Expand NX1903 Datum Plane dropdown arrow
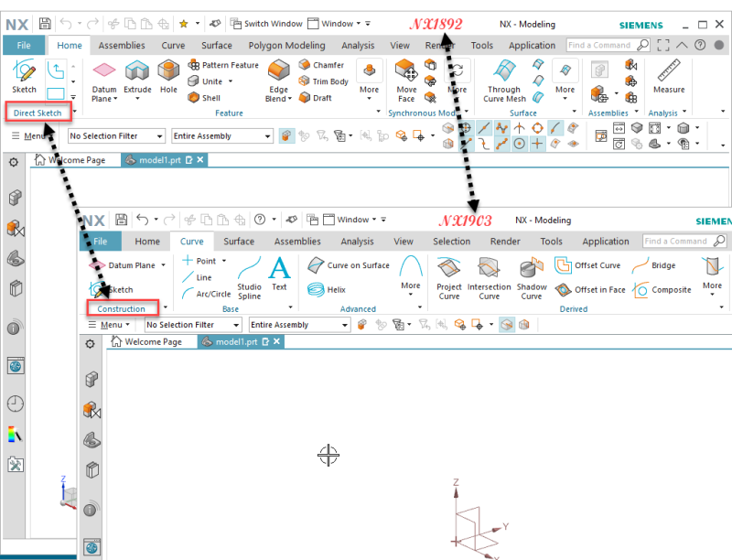Viewport: 732px width, 560px height. click(x=164, y=265)
